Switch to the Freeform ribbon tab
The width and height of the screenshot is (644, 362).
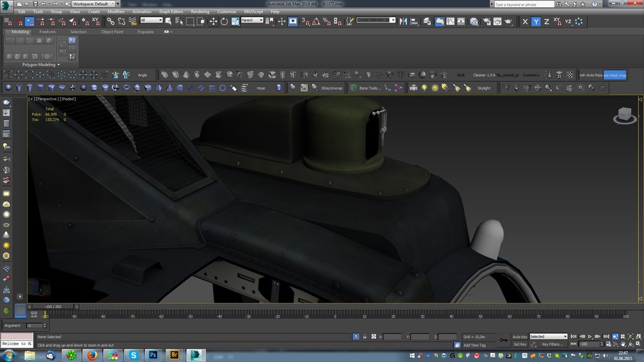48,32
